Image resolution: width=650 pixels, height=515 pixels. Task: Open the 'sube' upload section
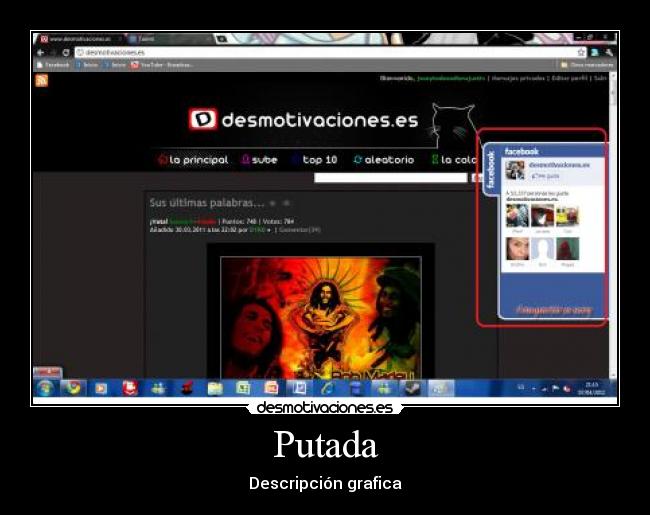[259, 160]
